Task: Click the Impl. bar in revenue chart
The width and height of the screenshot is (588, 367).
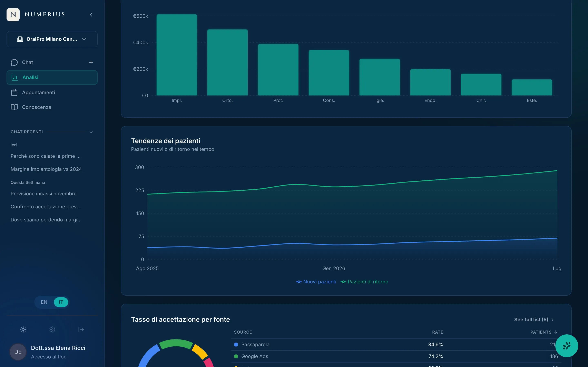Action: (177, 55)
